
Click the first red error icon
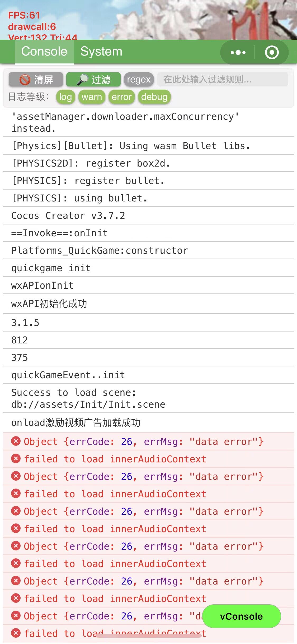tap(16, 441)
